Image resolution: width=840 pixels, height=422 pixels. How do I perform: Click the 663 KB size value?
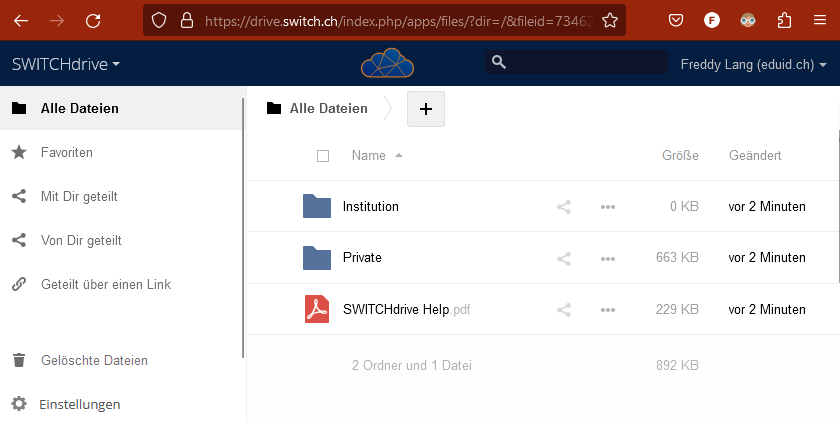[x=677, y=258]
